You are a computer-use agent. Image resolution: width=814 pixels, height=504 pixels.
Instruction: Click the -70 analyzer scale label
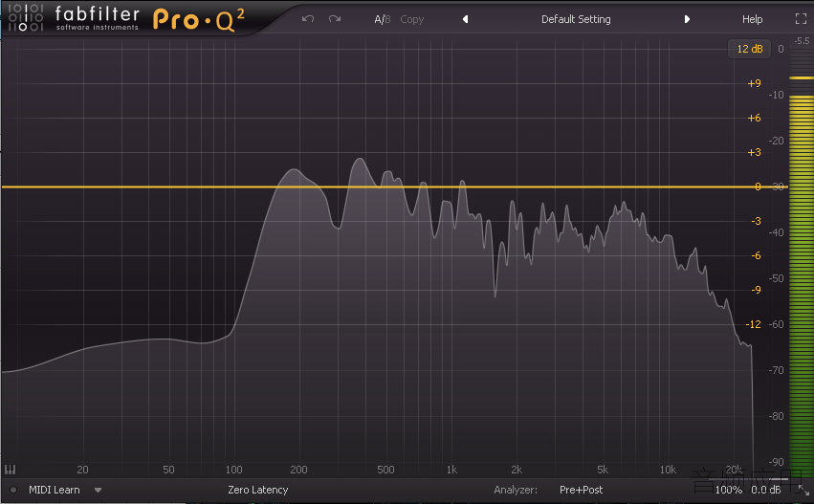pos(776,370)
